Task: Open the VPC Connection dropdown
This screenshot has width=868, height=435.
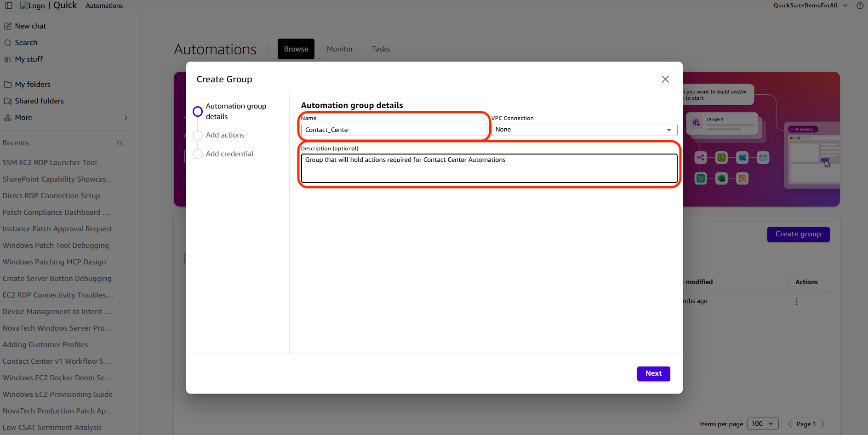Action: tap(584, 130)
